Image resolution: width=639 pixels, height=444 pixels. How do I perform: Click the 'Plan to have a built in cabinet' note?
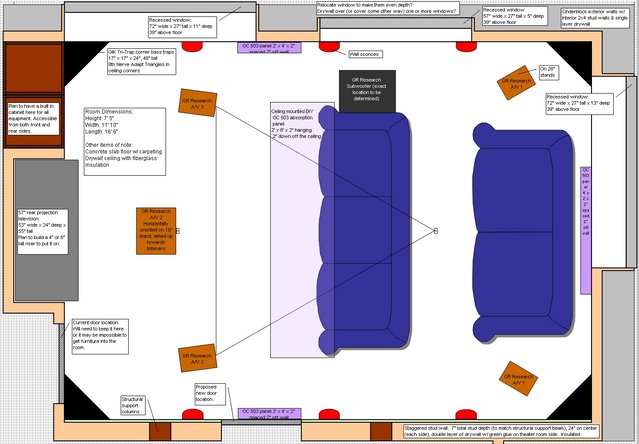(x=33, y=119)
